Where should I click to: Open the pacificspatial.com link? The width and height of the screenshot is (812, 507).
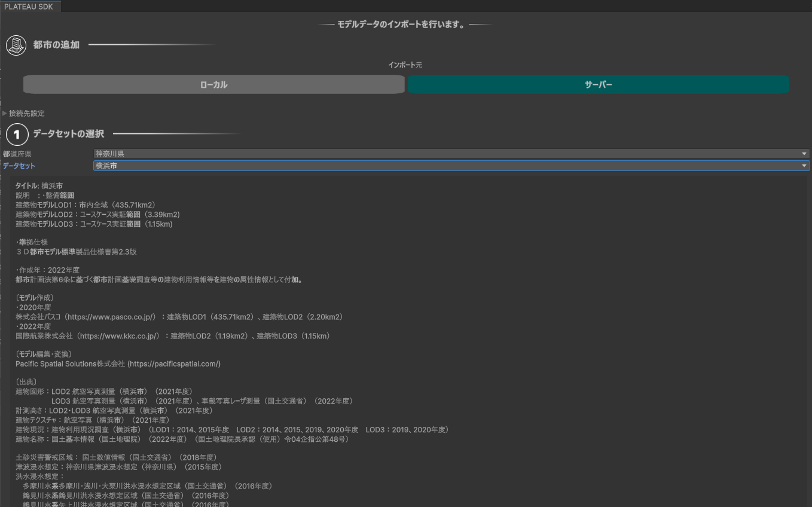174,364
